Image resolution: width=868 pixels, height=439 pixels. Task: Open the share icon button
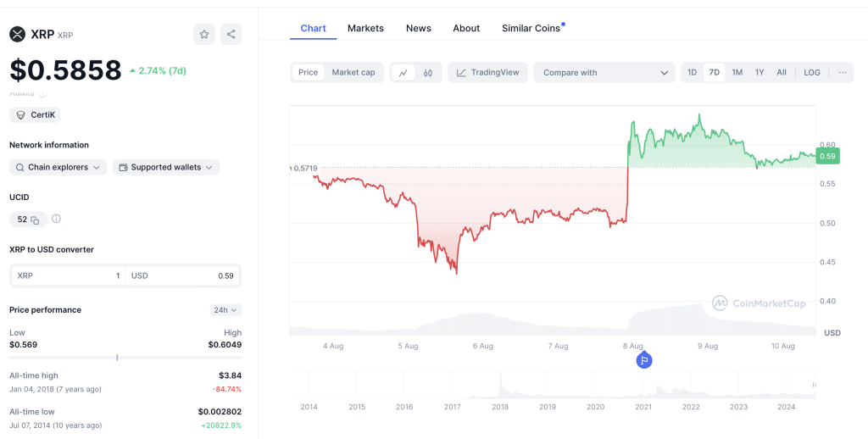click(231, 34)
